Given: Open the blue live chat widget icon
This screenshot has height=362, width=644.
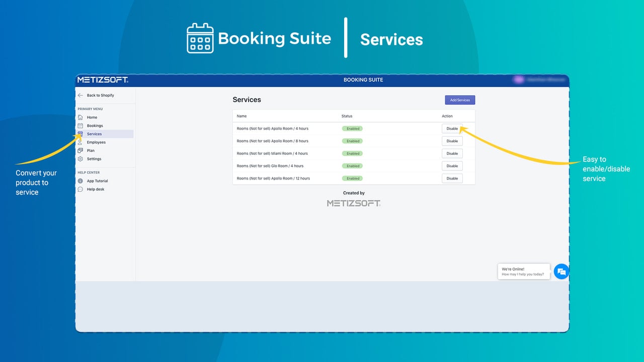Looking at the screenshot, I should [561, 271].
